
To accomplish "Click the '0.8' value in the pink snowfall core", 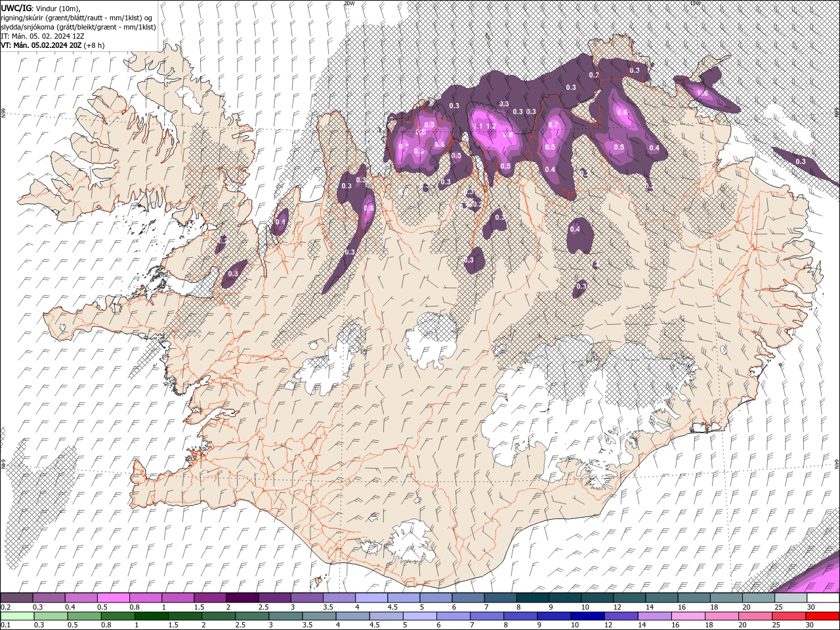I will (508, 135).
